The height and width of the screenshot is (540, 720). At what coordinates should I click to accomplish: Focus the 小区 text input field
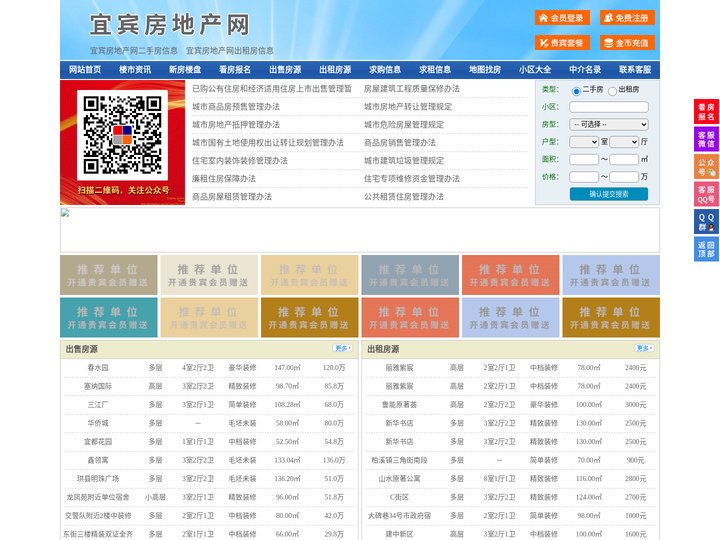point(609,107)
